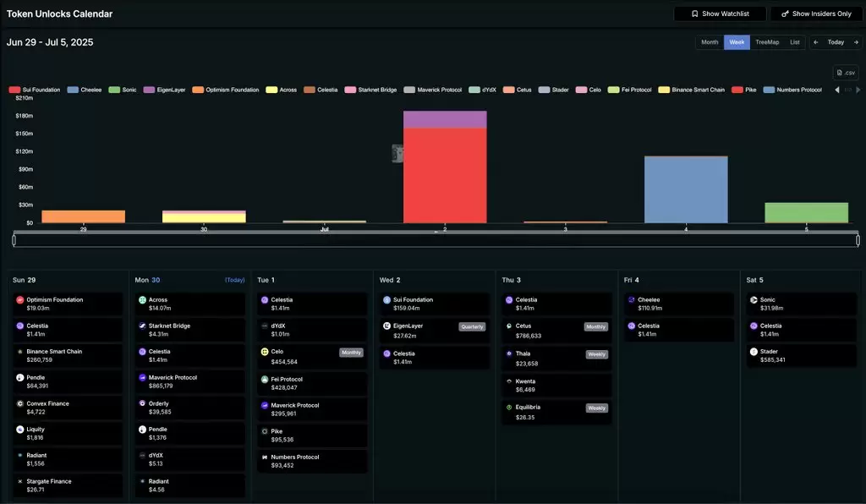Open the TreeMap view
Viewport: 866px width, 504px height.
pos(767,42)
